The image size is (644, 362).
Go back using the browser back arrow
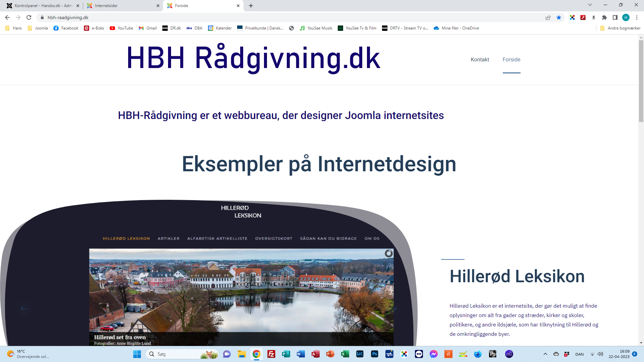point(7,17)
